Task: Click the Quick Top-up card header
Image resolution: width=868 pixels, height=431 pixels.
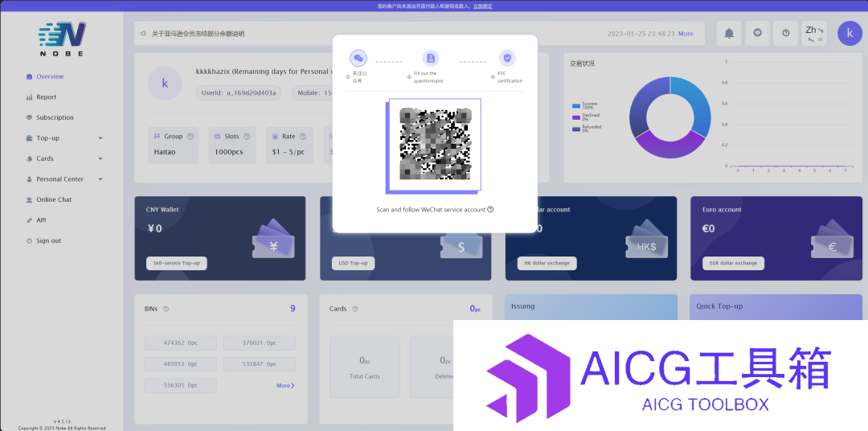Action: pyautogui.click(x=776, y=307)
